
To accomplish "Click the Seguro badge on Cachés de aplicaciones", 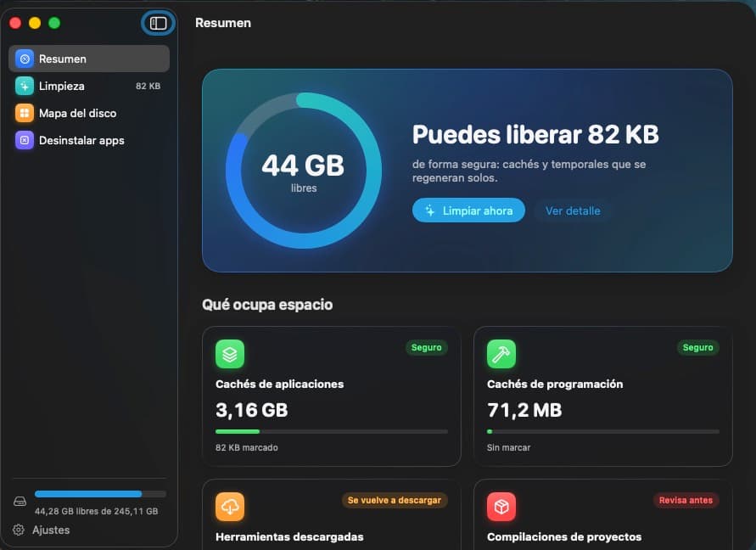I will click(426, 347).
